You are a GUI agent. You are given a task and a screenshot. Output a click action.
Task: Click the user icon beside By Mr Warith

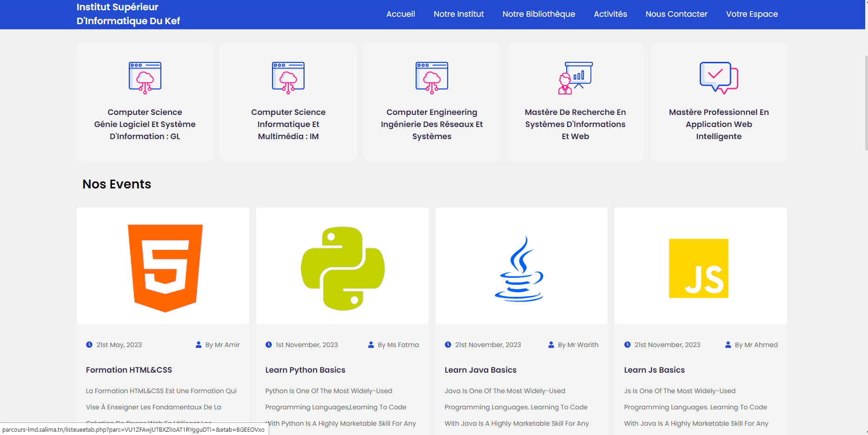tap(551, 345)
